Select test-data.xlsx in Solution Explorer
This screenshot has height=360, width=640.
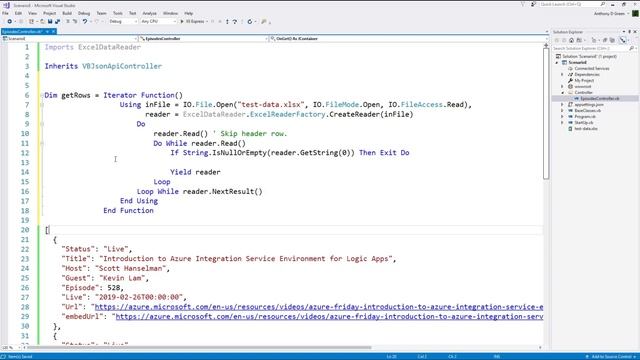(582, 129)
